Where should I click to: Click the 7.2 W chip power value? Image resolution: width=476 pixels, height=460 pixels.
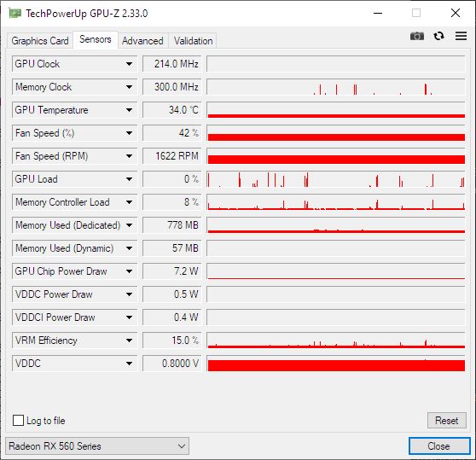coord(171,271)
